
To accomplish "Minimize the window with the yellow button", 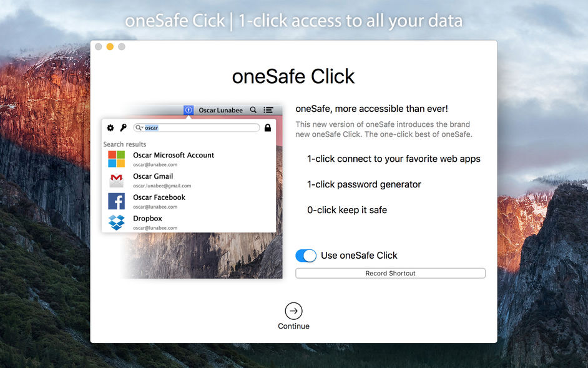I will pyautogui.click(x=110, y=46).
